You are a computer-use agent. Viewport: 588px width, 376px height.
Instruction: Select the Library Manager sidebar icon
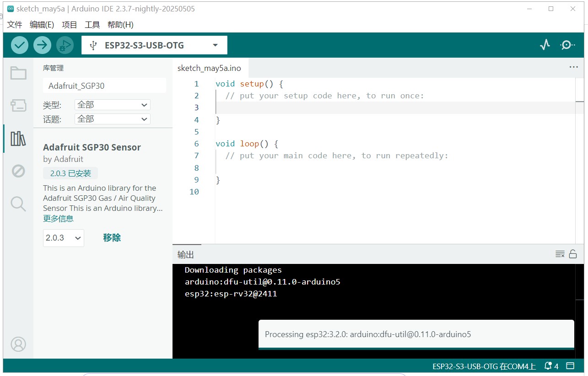point(18,138)
